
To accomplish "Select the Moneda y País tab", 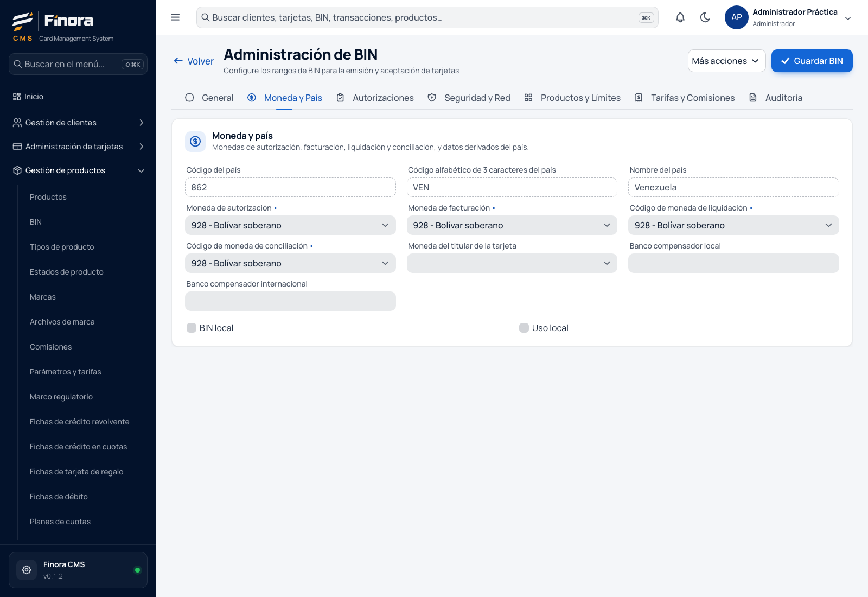I will pos(285,98).
